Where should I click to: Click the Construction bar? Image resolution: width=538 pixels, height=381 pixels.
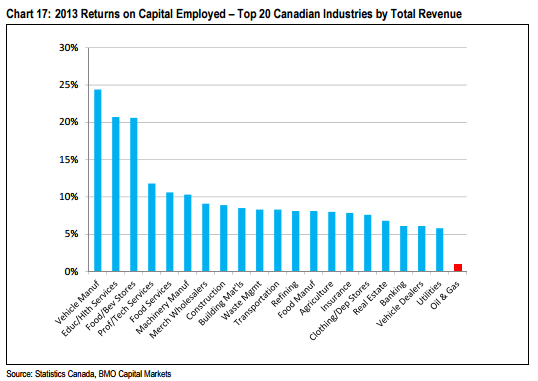coord(224,238)
